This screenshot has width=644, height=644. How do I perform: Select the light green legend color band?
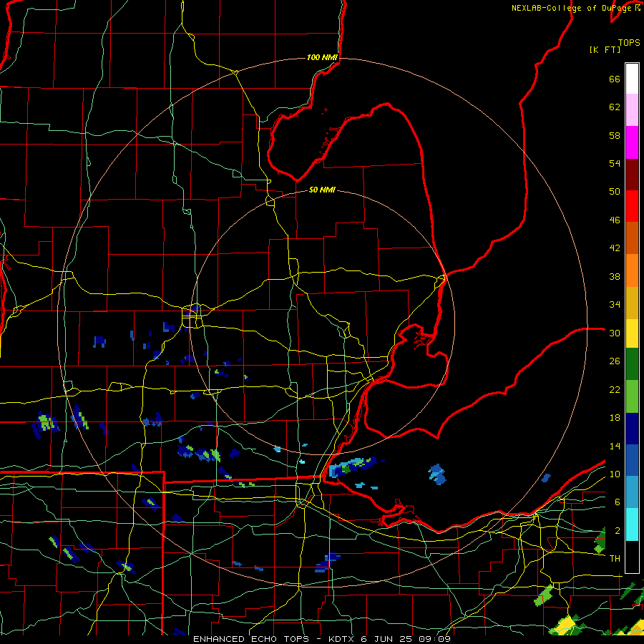pos(632,396)
